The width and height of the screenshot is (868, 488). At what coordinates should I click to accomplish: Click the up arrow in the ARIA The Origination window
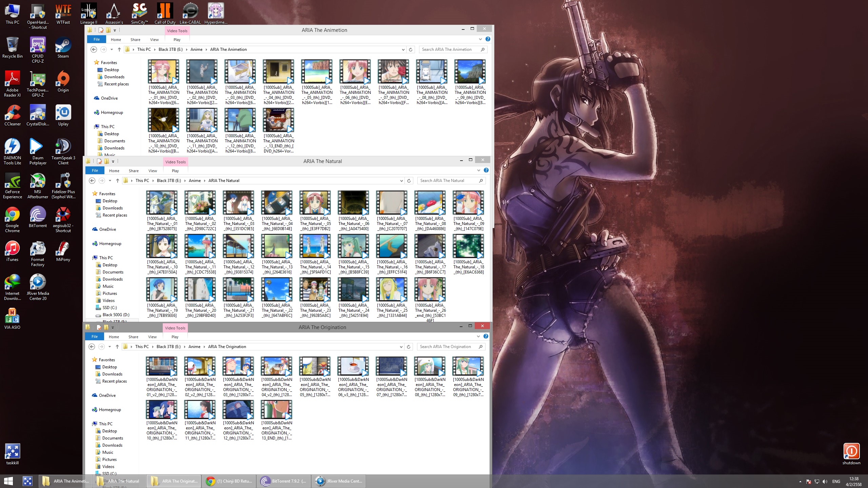click(x=117, y=347)
